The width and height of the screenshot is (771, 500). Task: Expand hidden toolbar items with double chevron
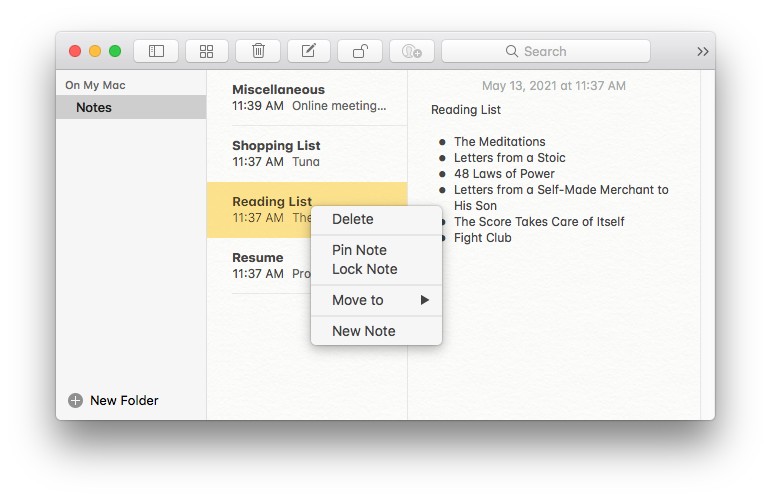coord(703,51)
